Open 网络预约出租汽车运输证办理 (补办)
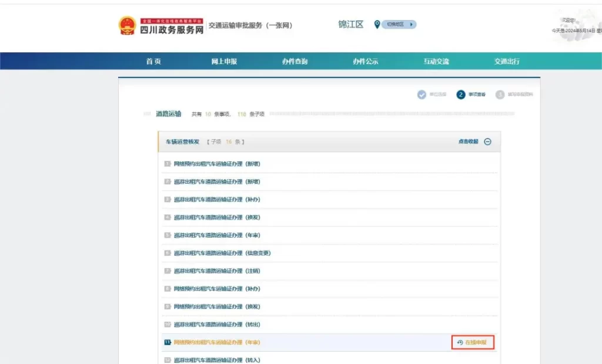 point(217,289)
